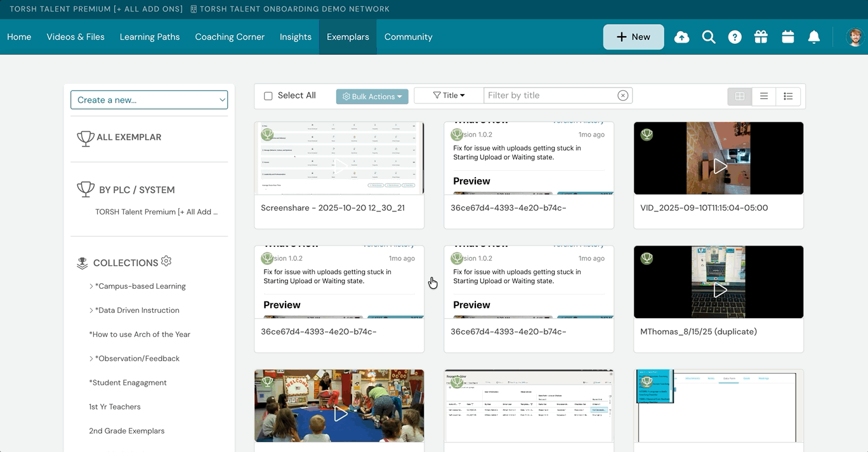Expand the *Campus-based Learning collection
The width and height of the screenshot is (868, 452).
(x=91, y=286)
